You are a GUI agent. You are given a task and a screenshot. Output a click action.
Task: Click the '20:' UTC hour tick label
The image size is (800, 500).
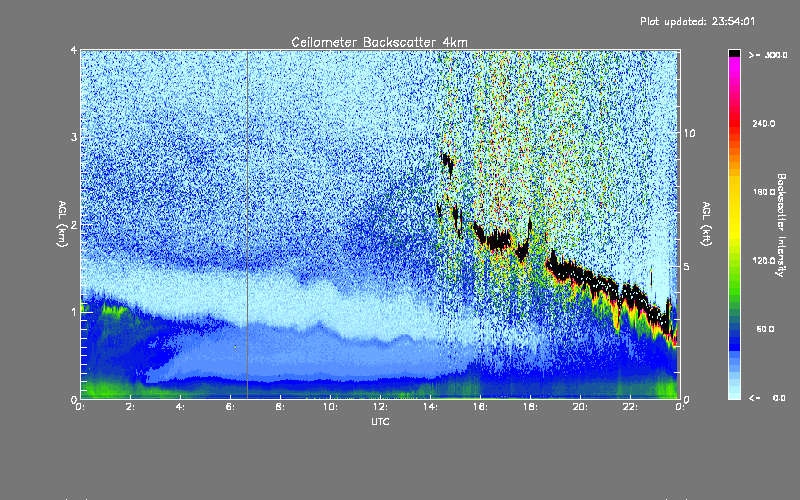(581, 407)
